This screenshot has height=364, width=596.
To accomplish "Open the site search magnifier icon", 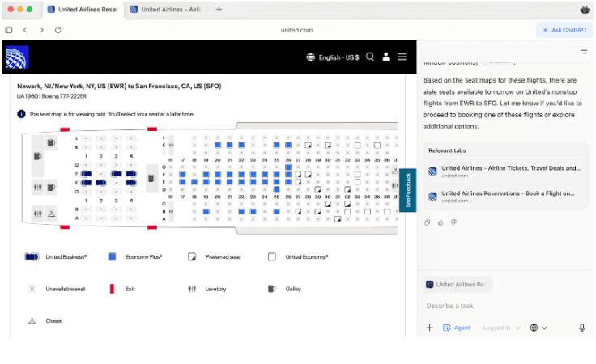I will 370,57.
